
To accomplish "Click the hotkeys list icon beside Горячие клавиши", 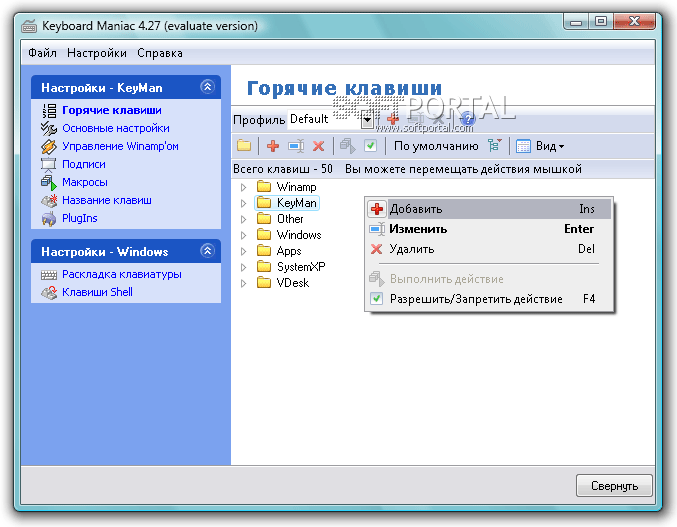I will (49, 110).
